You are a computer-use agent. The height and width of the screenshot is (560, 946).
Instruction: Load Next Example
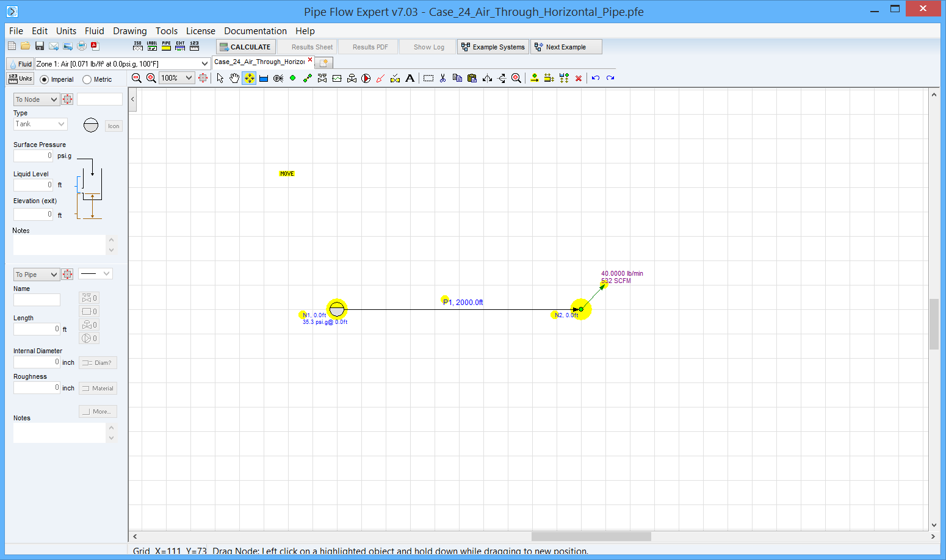click(x=566, y=47)
